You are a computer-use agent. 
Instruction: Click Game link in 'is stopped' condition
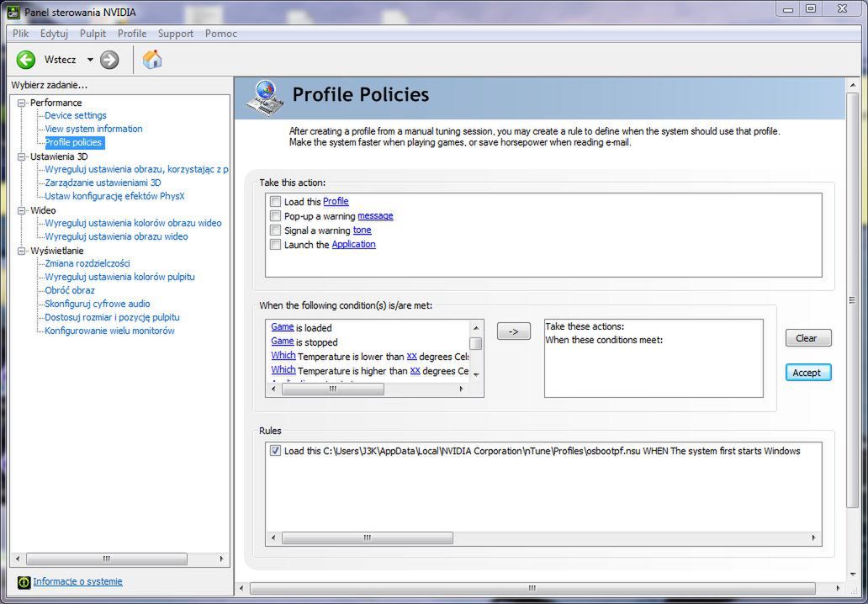coord(283,342)
